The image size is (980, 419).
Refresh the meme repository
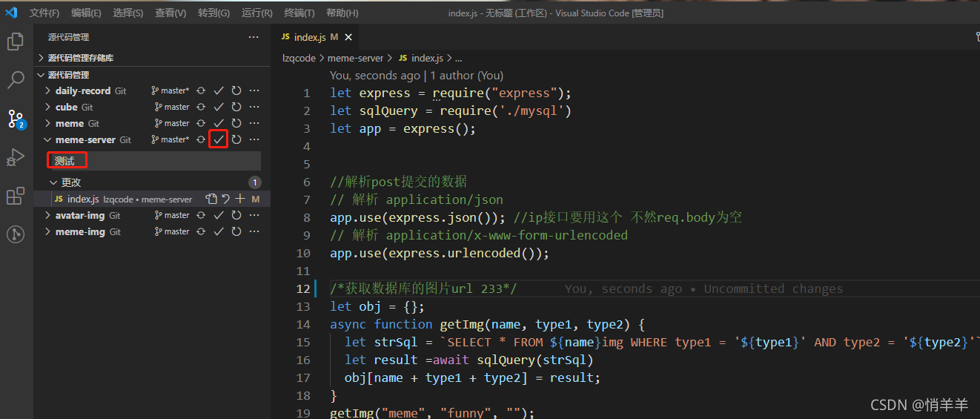point(236,123)
